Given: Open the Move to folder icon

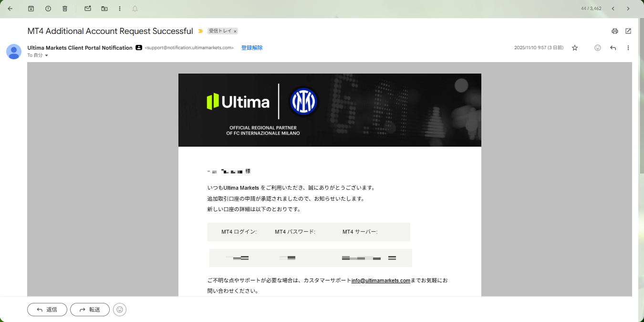Looking at the screenshot, I should pos(104,9).
